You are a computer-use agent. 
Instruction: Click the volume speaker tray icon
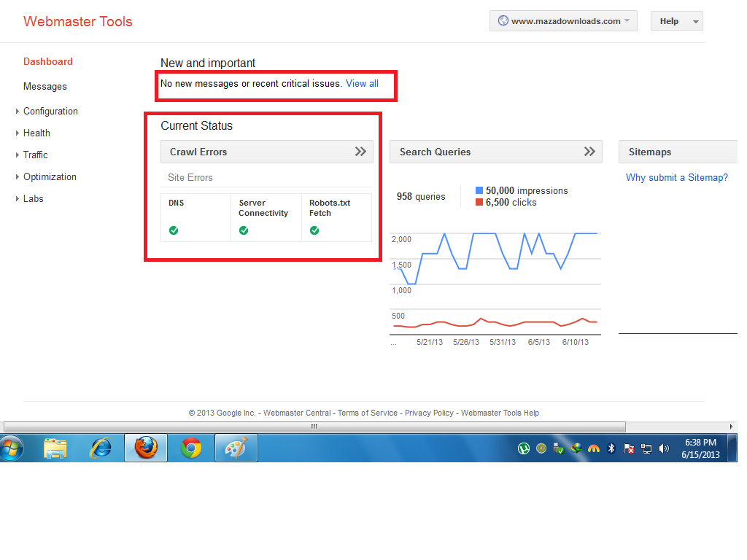[664, 448]
